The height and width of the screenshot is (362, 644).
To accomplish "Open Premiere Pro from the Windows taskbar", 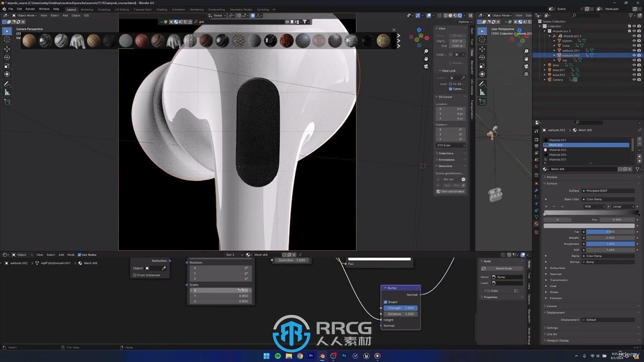I will point(311,356).
